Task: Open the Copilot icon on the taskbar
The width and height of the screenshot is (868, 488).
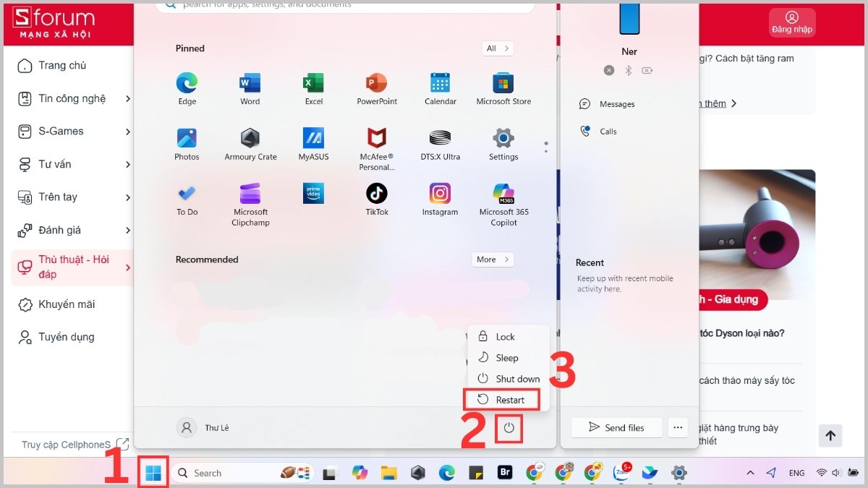Action: point(359,473)
